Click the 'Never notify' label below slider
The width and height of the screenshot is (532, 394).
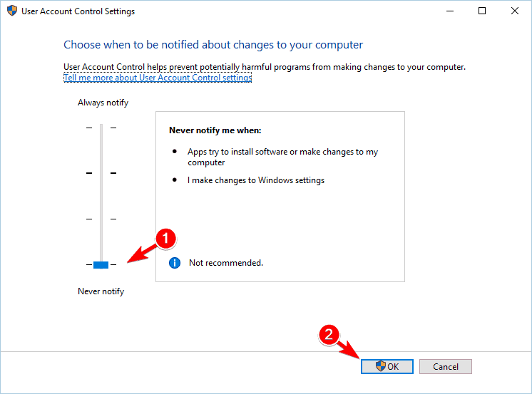(x=101, y=291)
